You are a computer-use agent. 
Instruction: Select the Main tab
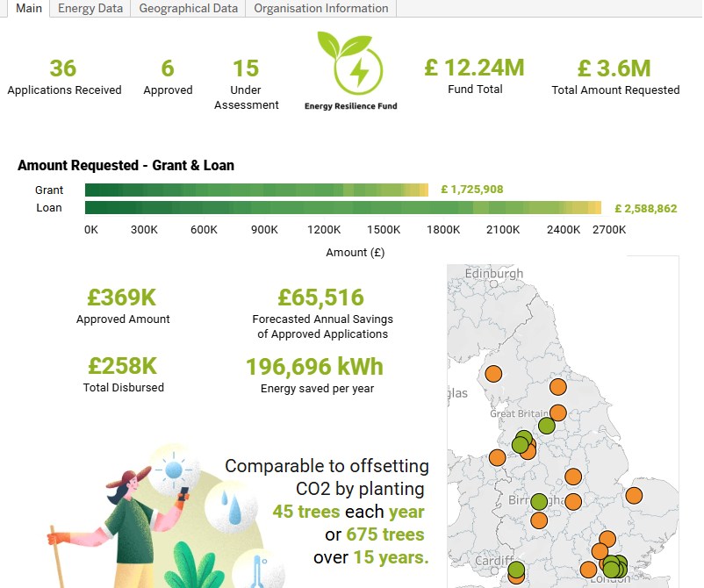point(27,9)
